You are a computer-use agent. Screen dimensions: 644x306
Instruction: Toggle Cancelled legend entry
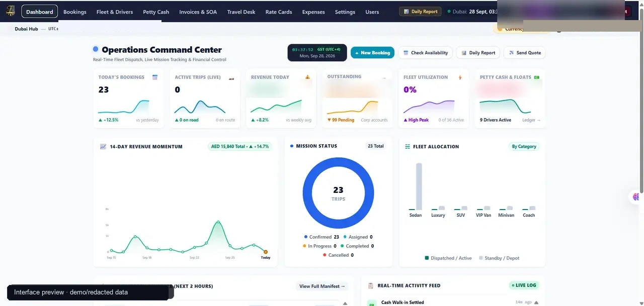(x=338, y=255)
